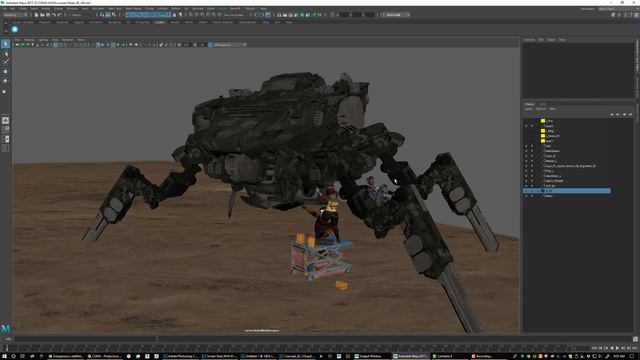Click the lock selection icon
This screenshot has width=640, height=360.
(175, 15)
